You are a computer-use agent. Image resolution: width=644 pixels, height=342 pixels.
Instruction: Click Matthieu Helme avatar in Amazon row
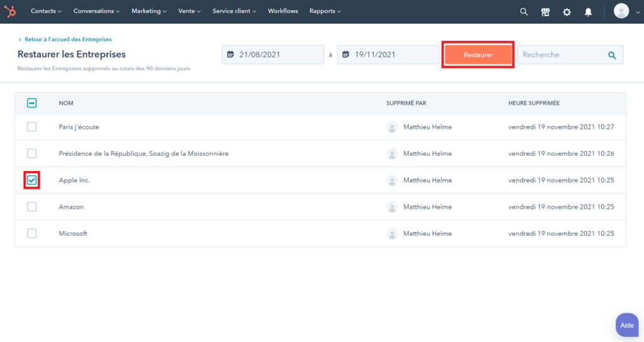click(x=392, y=207)
